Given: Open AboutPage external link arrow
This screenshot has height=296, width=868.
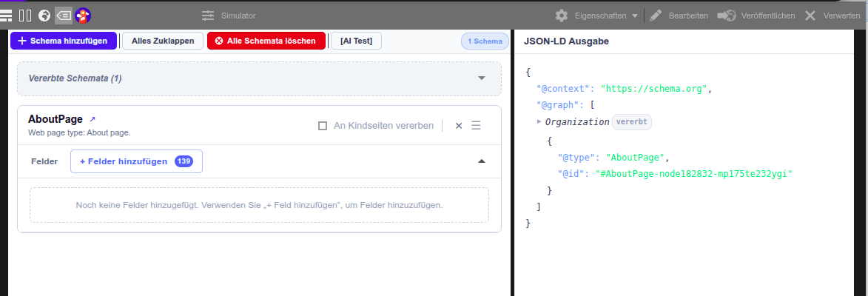Looking at the screenshot, I should tap(92, 119).
